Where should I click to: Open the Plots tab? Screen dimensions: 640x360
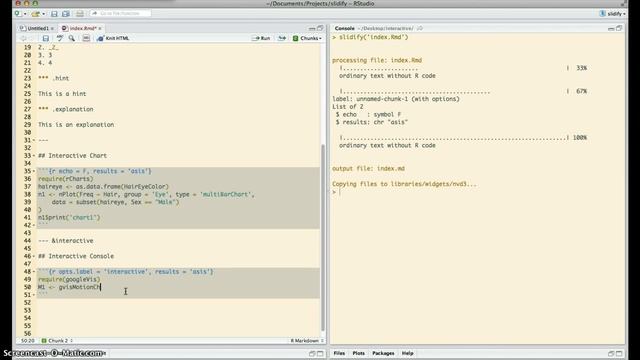[x=358, y=353]
